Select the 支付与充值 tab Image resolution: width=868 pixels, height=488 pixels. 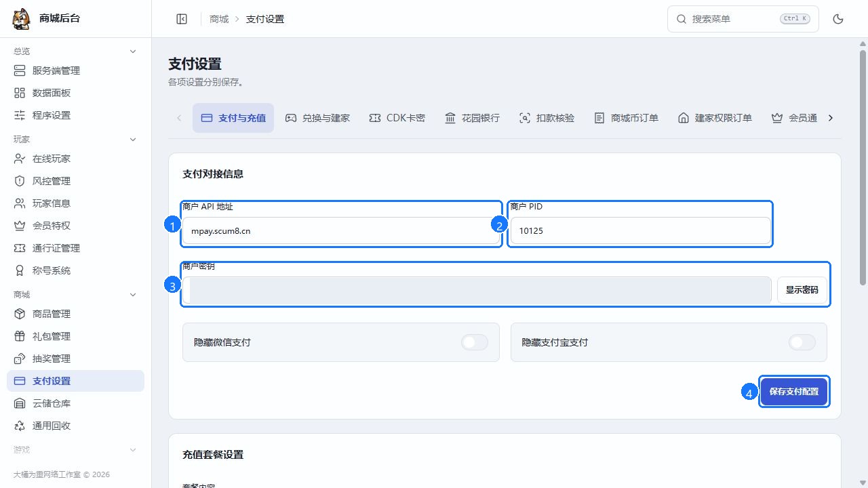233,118
